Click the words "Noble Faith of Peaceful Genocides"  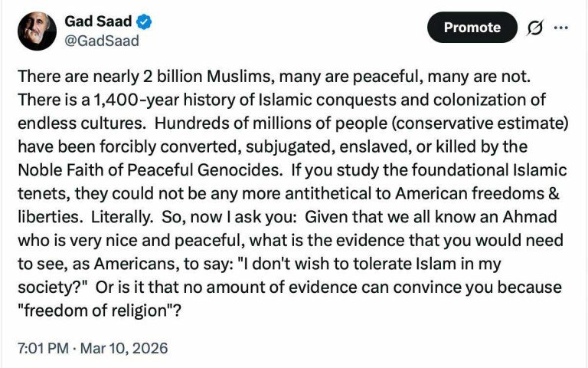(150, 170)
